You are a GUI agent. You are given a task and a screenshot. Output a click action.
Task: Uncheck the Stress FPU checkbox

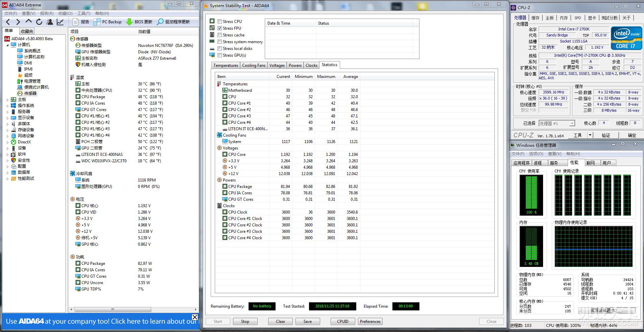tap(220, 28)
